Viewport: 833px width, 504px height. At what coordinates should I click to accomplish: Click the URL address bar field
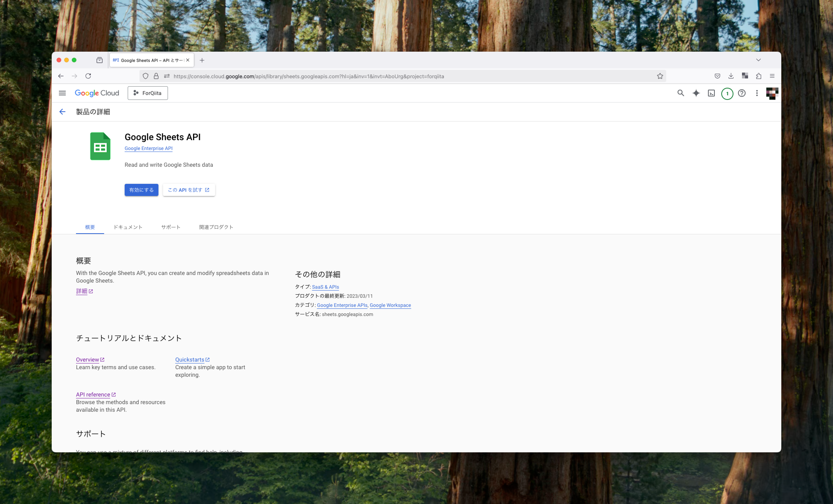click(372, 76)
